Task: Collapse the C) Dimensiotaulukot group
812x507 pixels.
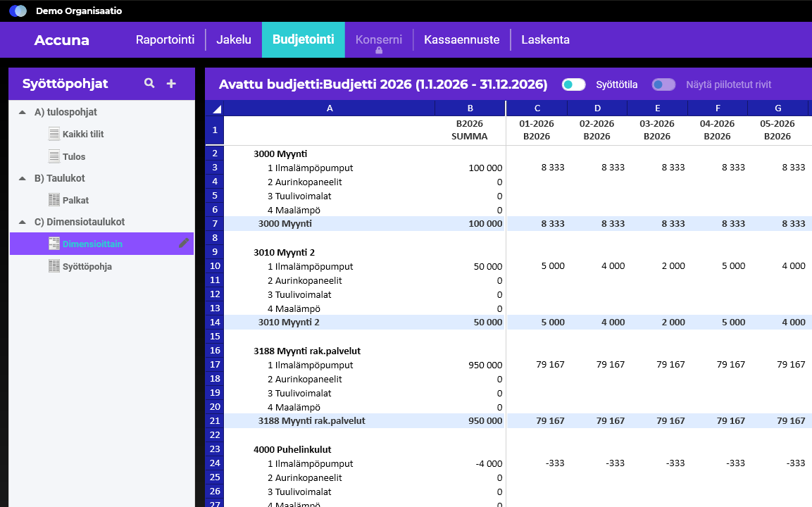Action: [23, 222]
